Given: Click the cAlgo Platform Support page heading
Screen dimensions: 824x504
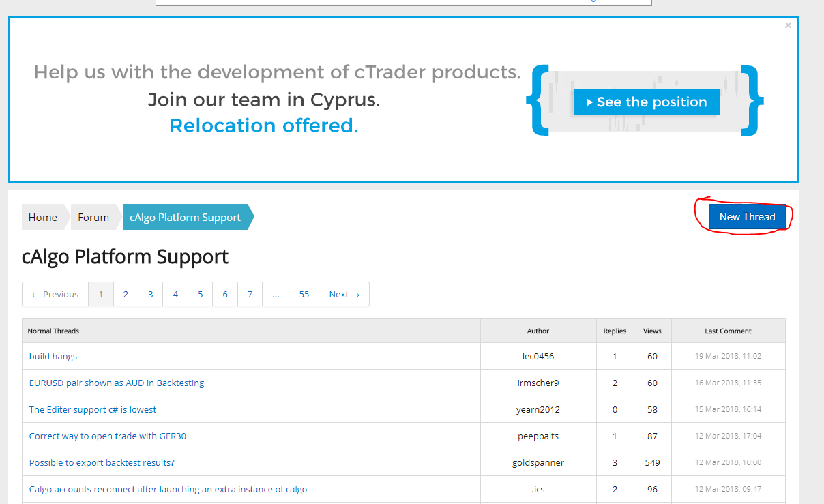Looking at the screenshot, I should (x=126, y=257).
